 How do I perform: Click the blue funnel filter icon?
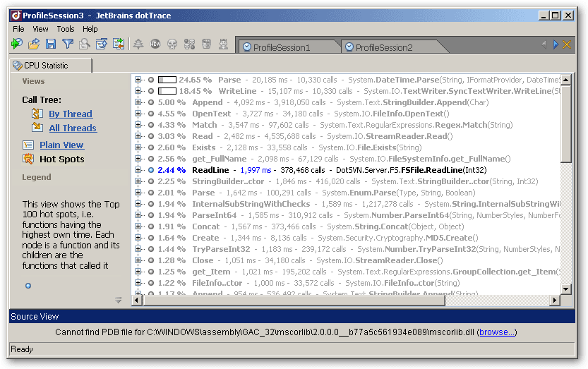pos(68,44)
